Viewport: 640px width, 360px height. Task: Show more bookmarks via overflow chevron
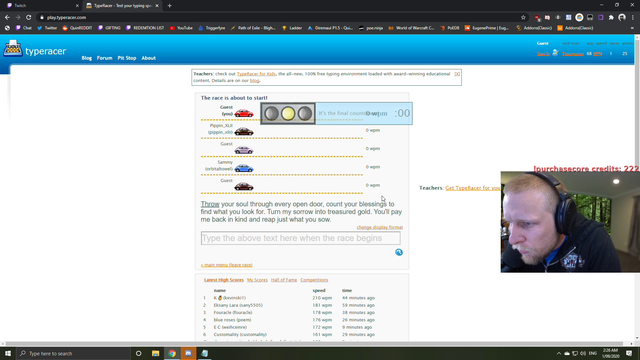click(632, 28)
